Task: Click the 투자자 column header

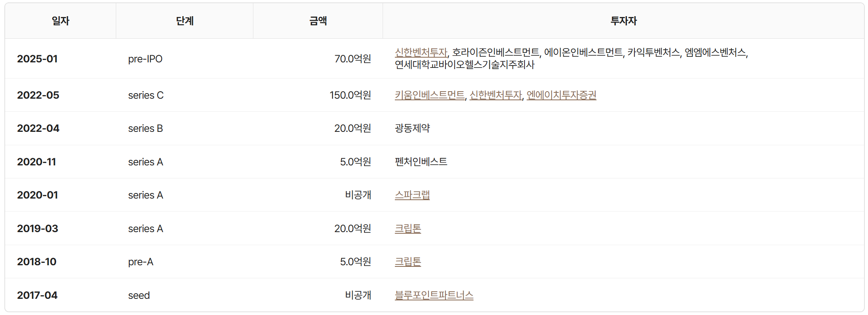Action: [x=623, y=21]
